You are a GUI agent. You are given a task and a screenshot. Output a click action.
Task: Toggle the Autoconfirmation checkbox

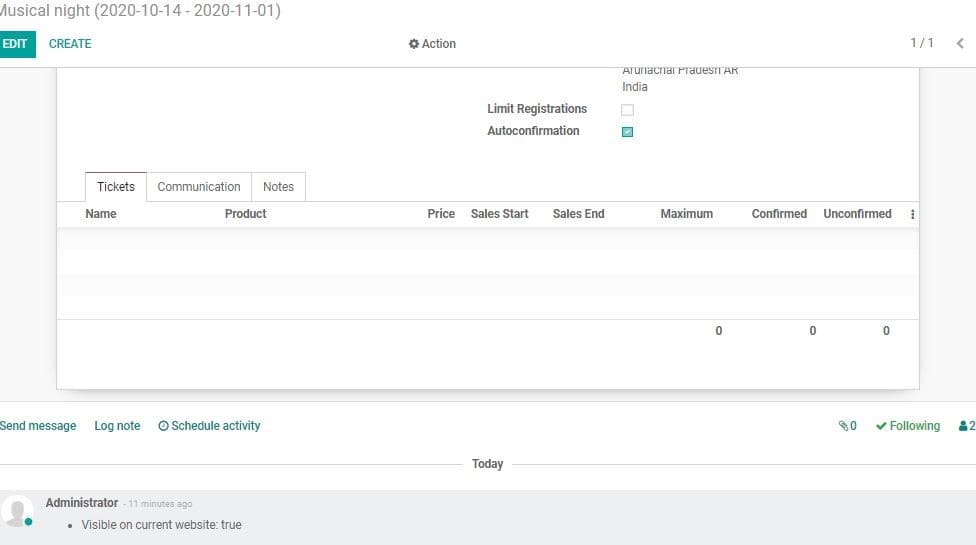pyautogui.click(x=627, y=132)
